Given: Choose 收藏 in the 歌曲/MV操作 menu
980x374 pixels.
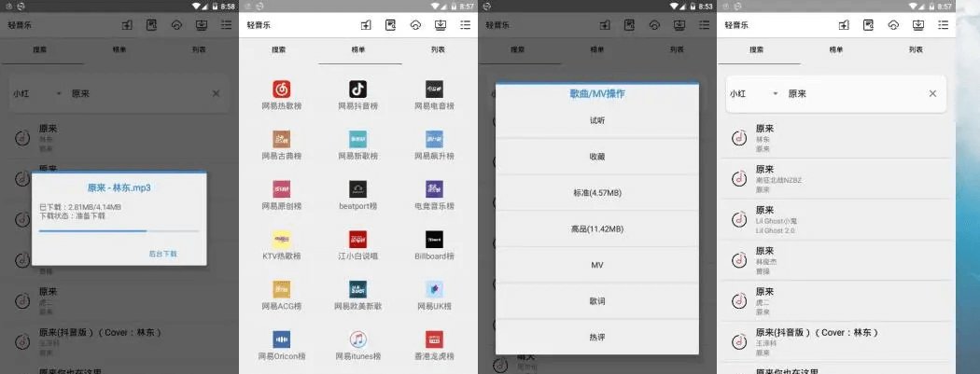Looking at the screenshot, I should point(597,157).
